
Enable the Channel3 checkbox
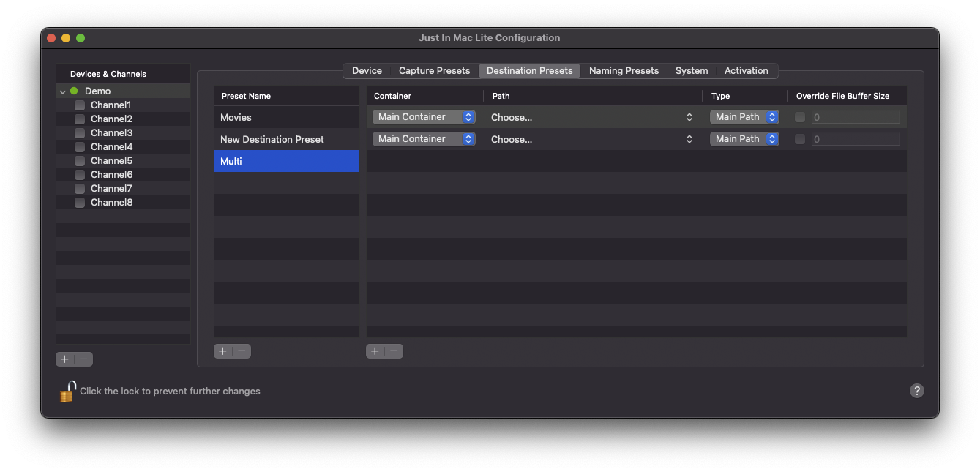coord(80,133)
